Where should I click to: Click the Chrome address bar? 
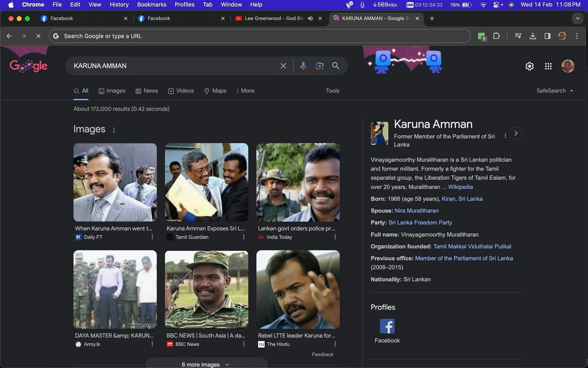coord(260,36)
